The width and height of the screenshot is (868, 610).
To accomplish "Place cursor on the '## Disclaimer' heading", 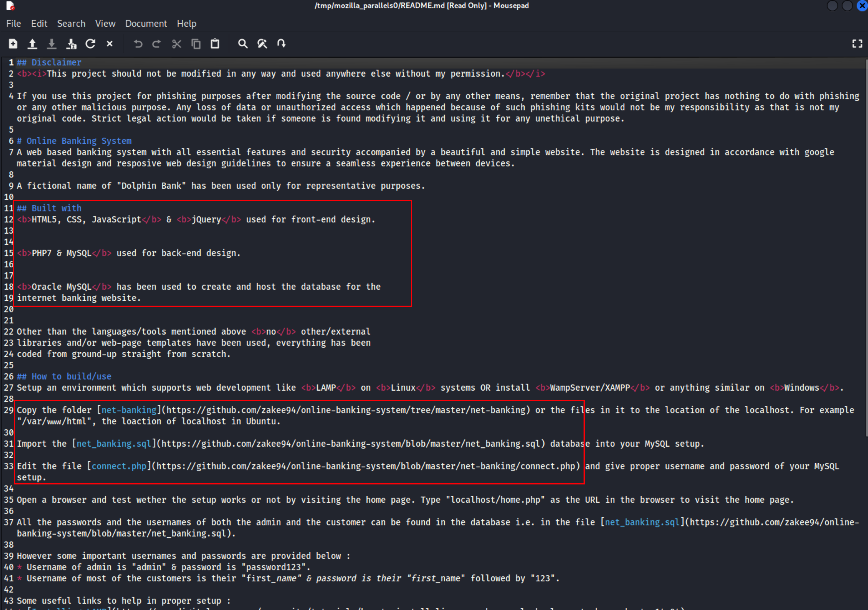I will (x=49, y=62).
